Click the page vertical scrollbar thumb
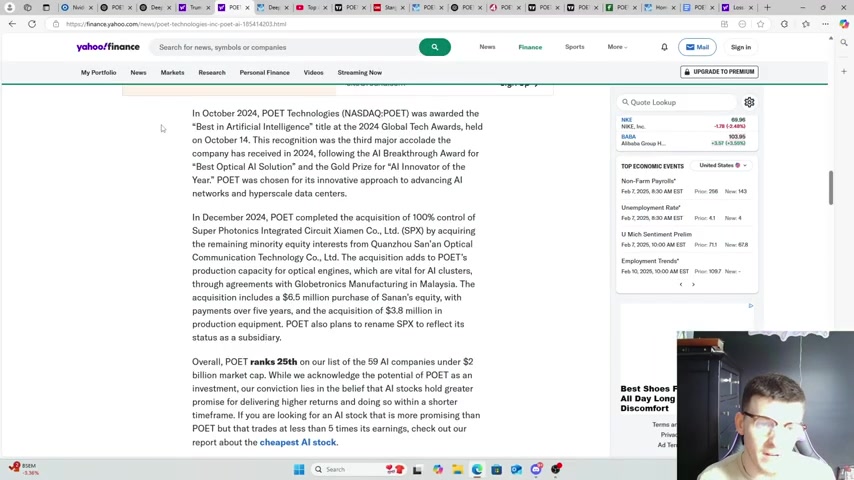This screenshot has height=480, width=854. point(831,187)
